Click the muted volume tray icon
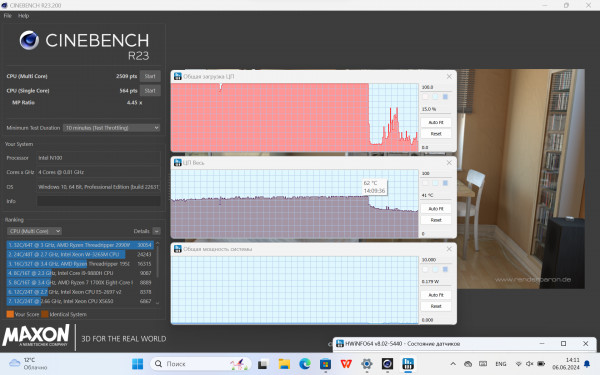600x375 pixels. [530, 364]
